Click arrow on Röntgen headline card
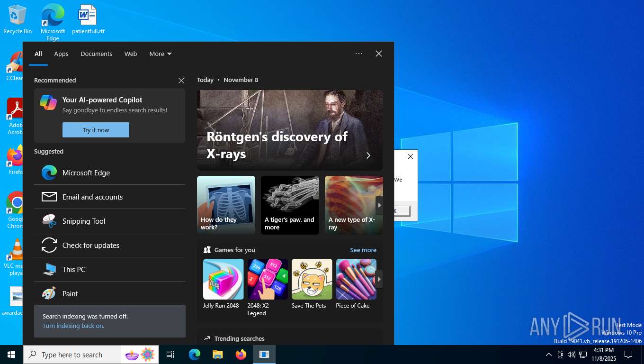Viewport: 644px width, 364px height. (368, 155)
